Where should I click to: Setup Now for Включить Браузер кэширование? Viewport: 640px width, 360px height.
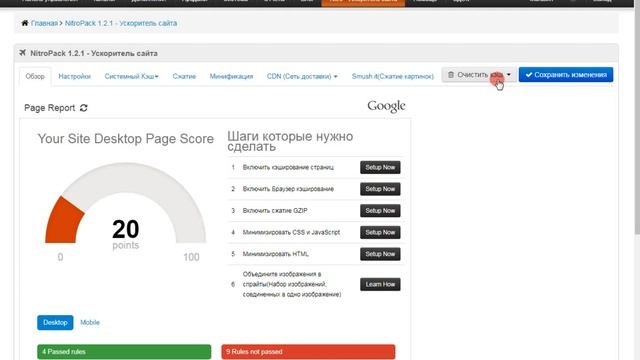(380, 189)
